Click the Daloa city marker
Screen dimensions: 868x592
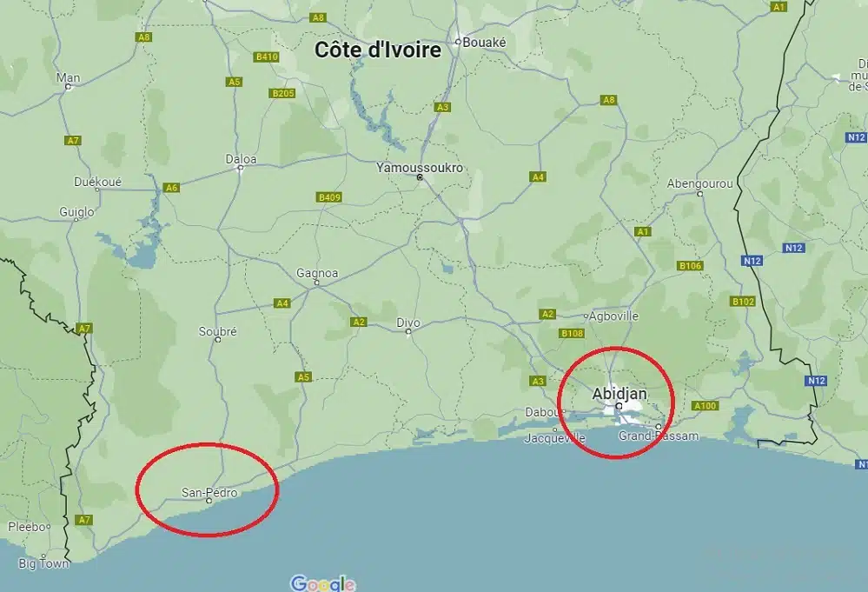click(241, 167)
